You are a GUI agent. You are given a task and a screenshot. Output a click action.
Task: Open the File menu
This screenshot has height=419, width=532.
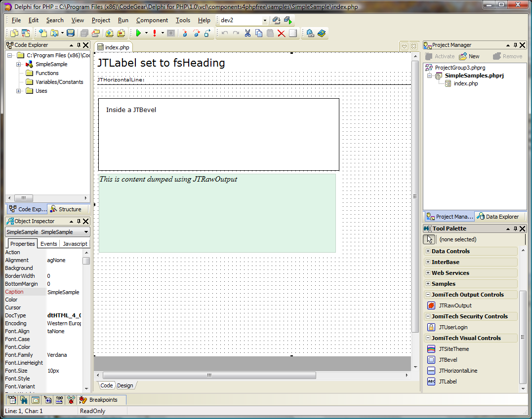click(16, 20)
